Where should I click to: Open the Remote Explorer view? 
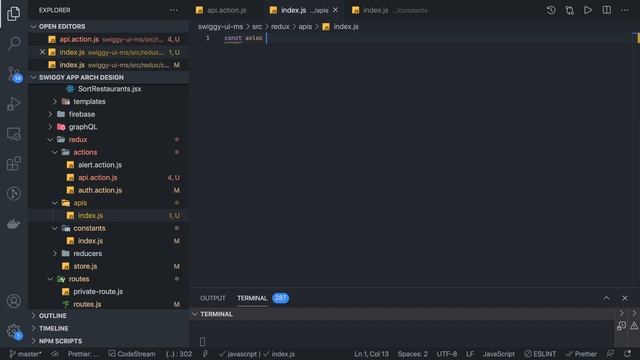[14, 134]
